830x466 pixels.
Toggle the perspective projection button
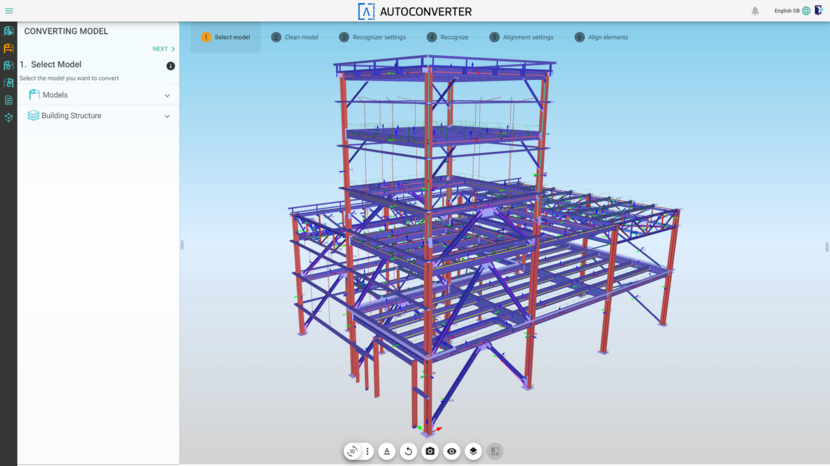[x=387, y=452]
